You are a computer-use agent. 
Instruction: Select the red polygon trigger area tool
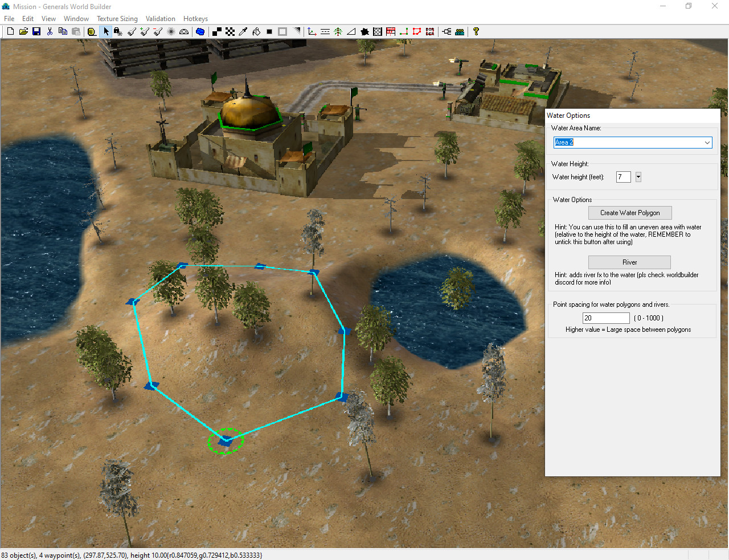click(x=417, y=31)
